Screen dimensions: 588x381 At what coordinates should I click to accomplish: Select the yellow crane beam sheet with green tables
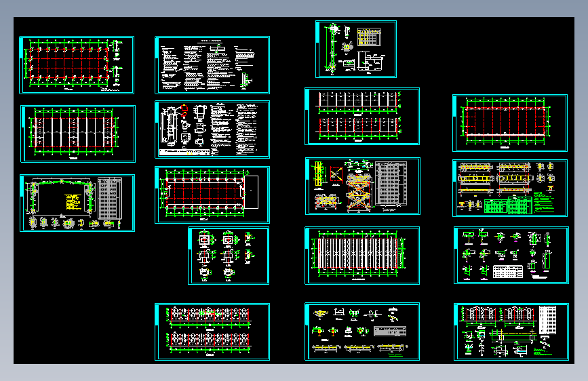(510, 188)
